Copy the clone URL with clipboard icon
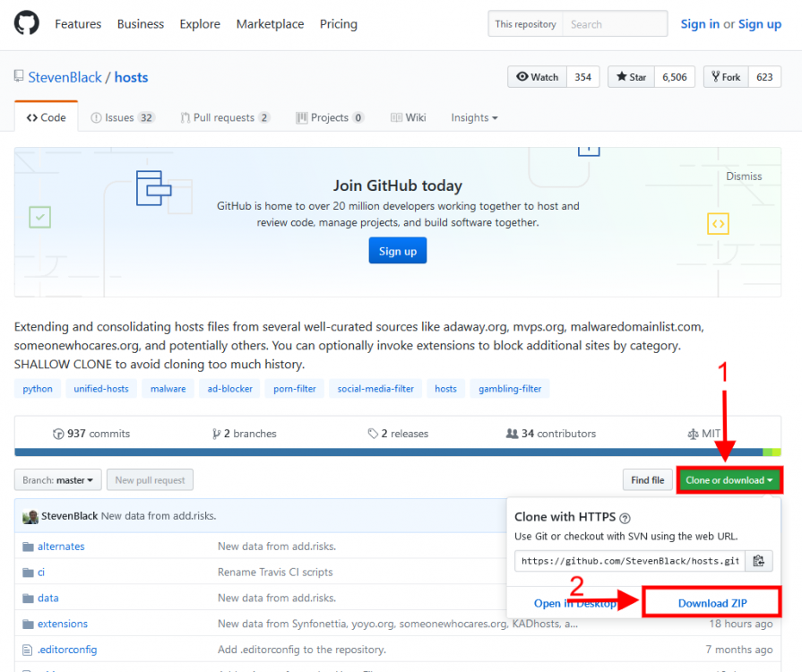 tap(758, 561)
